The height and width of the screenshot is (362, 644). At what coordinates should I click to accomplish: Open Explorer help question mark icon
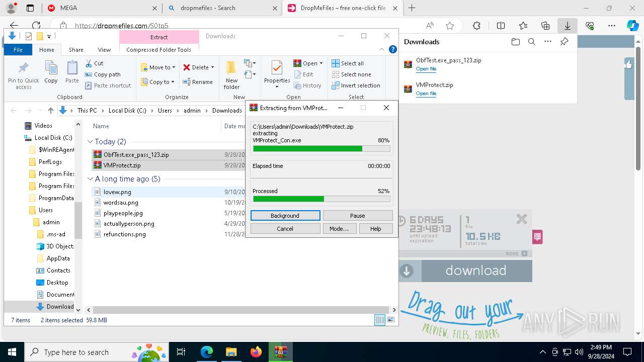(393, 49)
